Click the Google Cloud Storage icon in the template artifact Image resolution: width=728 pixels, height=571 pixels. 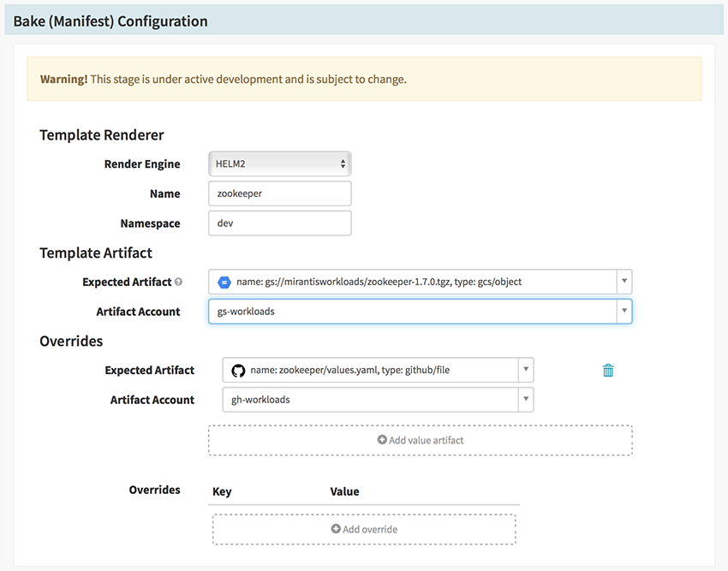click(224, 282)
